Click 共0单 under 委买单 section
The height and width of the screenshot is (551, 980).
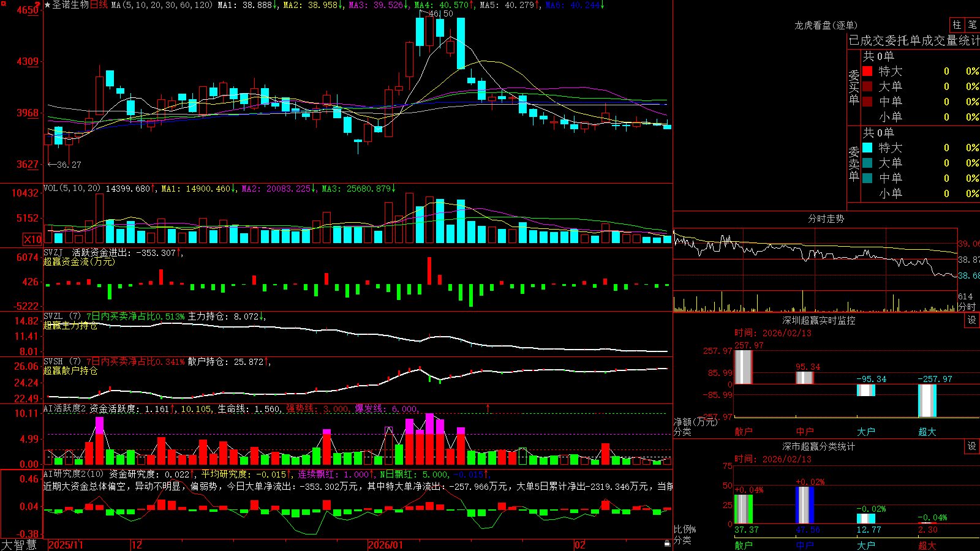[x=878, y=56]
